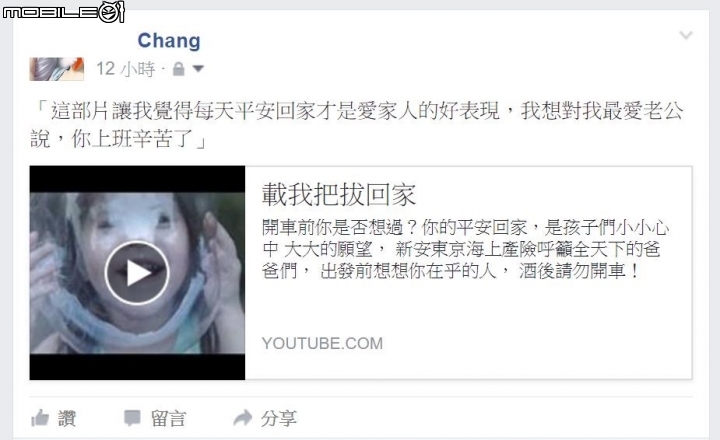The height and width of the screenshot is (440, 720).
Task: Click the comment speech bubble icon
Action: point(132,418)
